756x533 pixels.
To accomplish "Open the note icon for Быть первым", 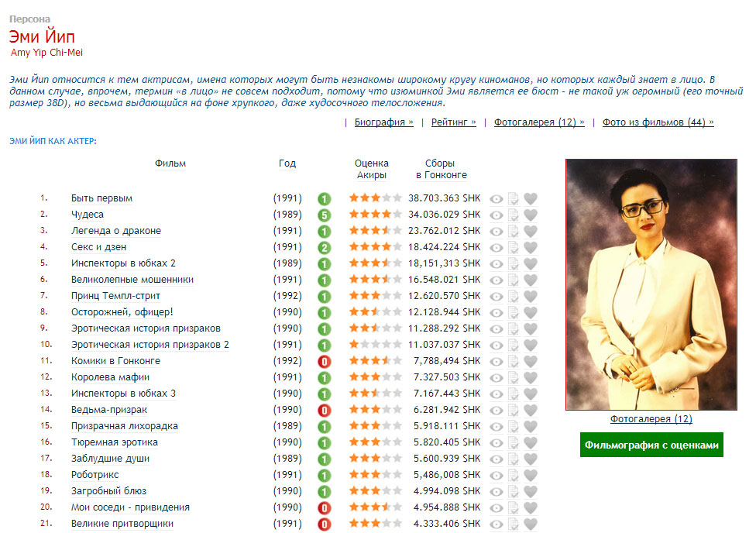I will click(514, 198).
